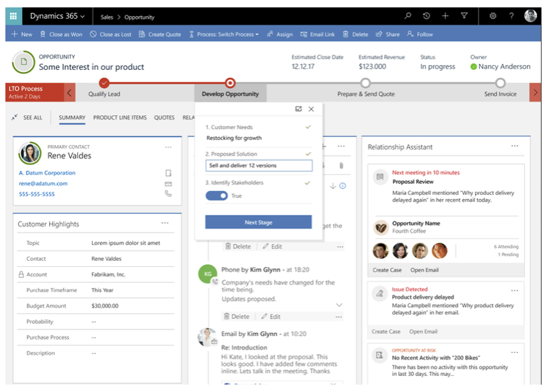Open Dynamics 365 app dropdown

pyautogui.click(x=57, y=16)
